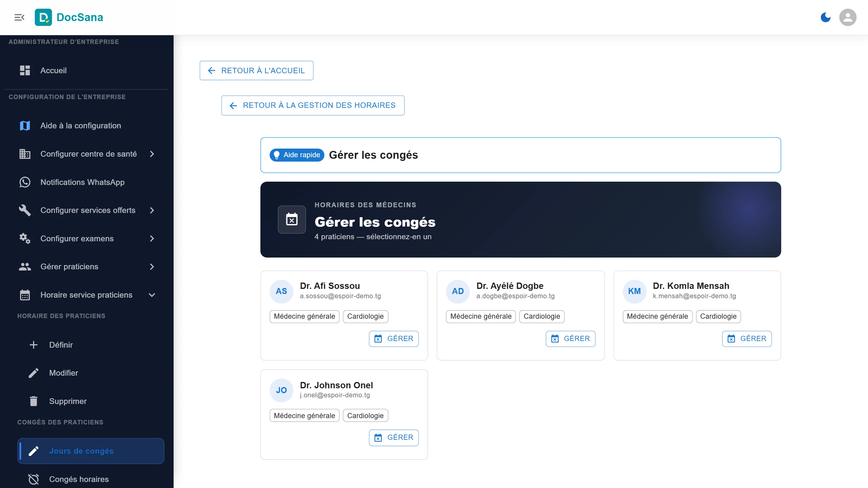Click the people icon for Gérer praticiens
Viewport: 868px width, 488px height.
25,267
